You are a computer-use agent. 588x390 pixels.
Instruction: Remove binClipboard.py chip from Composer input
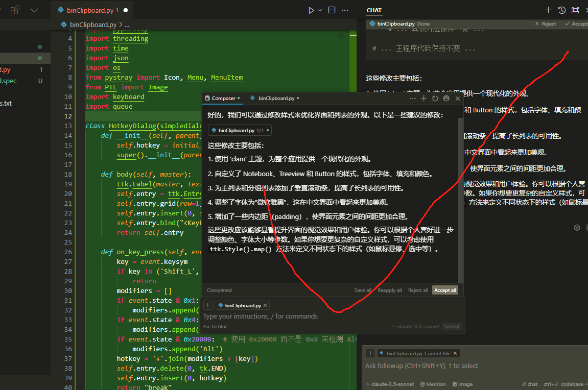click(x=265, y=305)
